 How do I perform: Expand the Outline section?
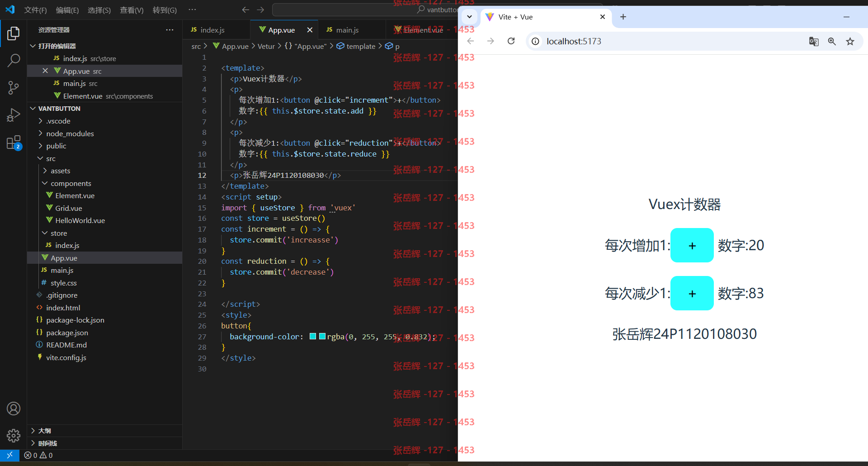point(33,431)
